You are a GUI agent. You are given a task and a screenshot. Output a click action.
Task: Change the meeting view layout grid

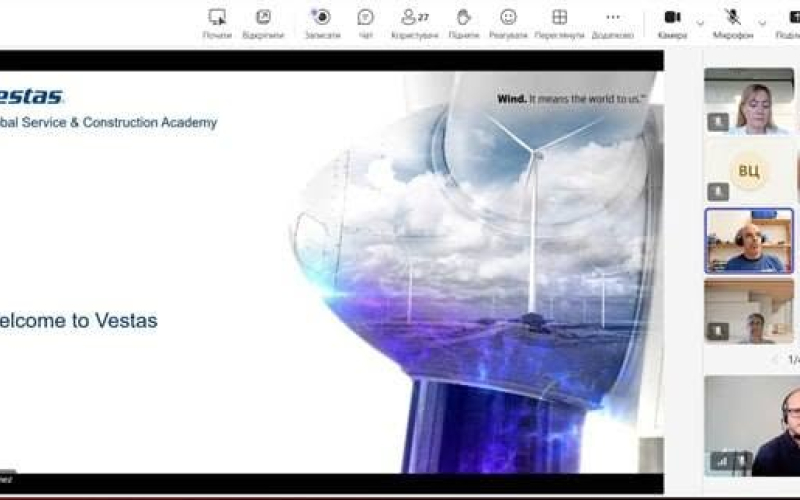point(559,23)
